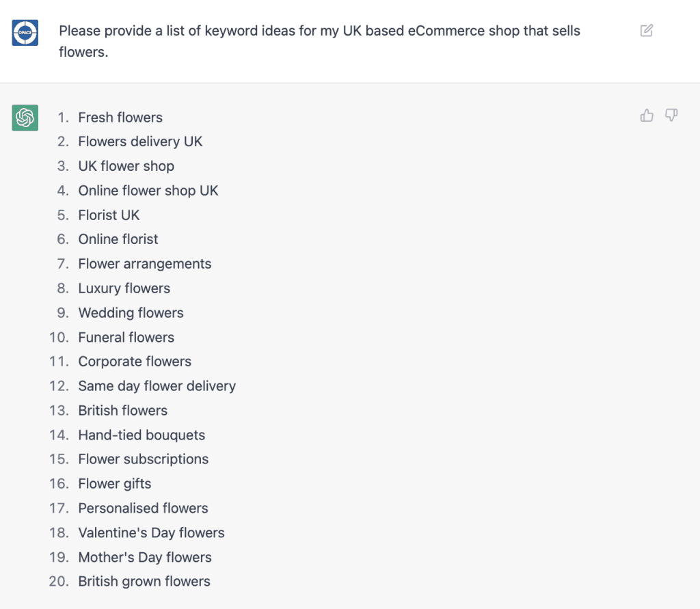Click the user prompt about keyword ideas
This screenshot has width=700, height=609.
point(319,41)
